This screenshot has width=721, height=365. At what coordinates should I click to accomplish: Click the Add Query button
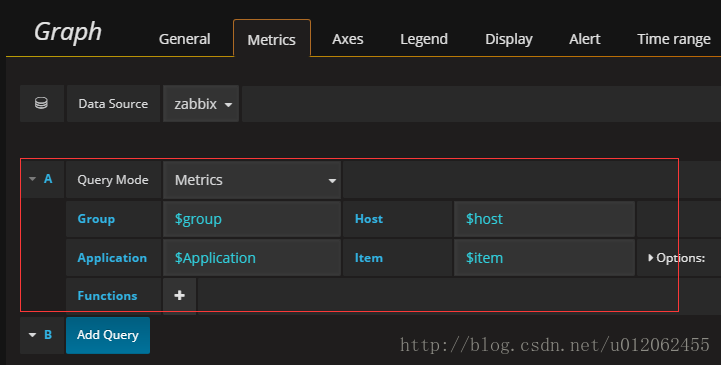tap(108, 335)
